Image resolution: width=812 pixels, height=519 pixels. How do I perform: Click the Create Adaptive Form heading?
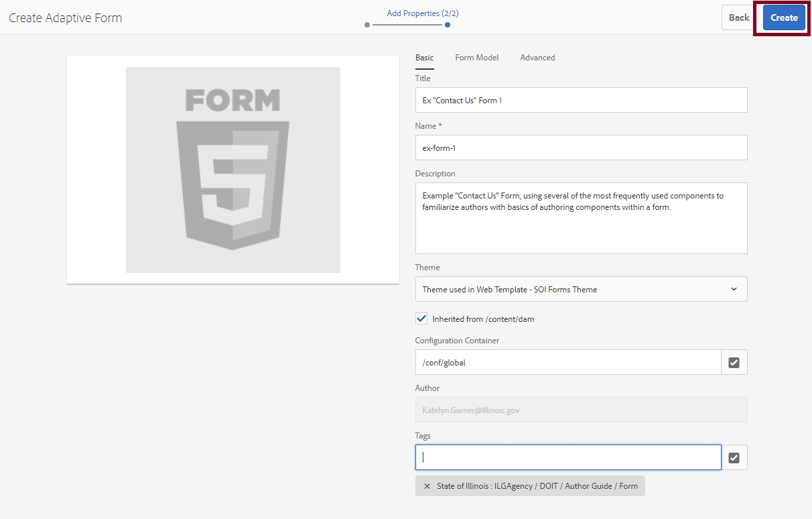coord(66,18)
